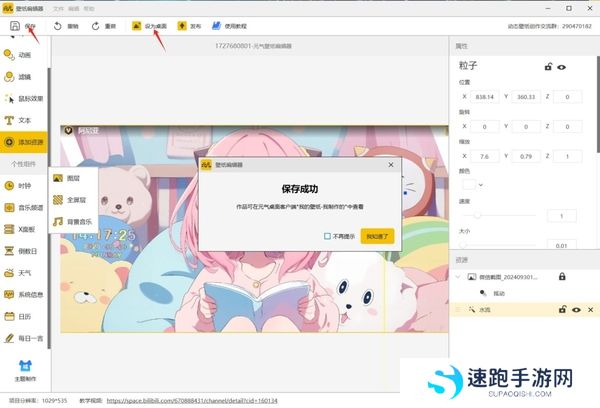Select the 微信截图_202409301 layer row

pos(524,276)
